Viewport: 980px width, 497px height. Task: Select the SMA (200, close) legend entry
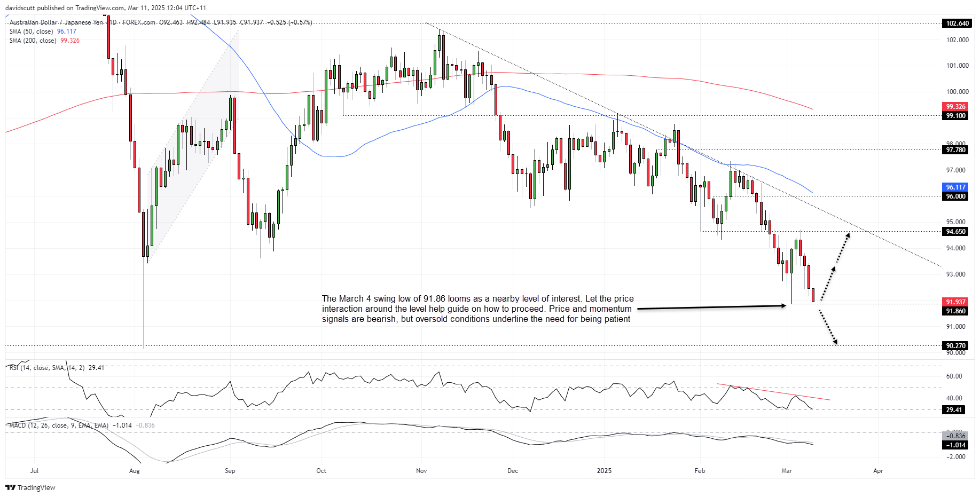[x=44, y=41]
